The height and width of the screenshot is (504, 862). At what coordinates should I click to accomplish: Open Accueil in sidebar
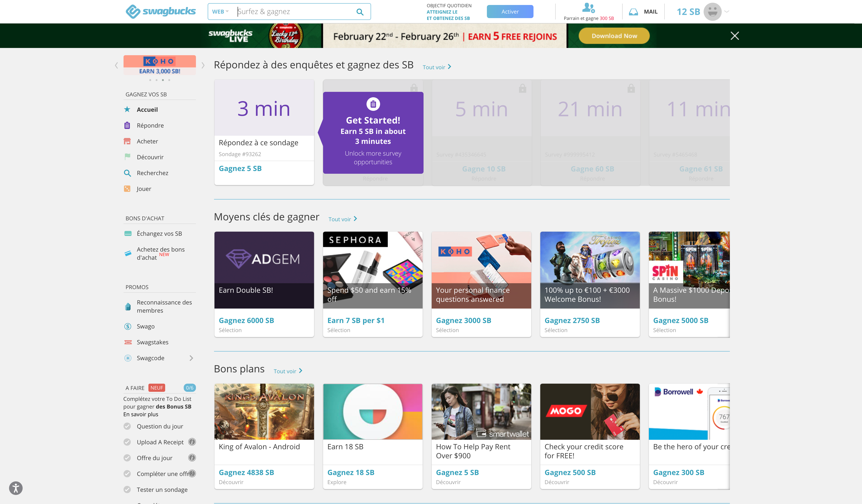pyautogui.click(x=147, y=109)
